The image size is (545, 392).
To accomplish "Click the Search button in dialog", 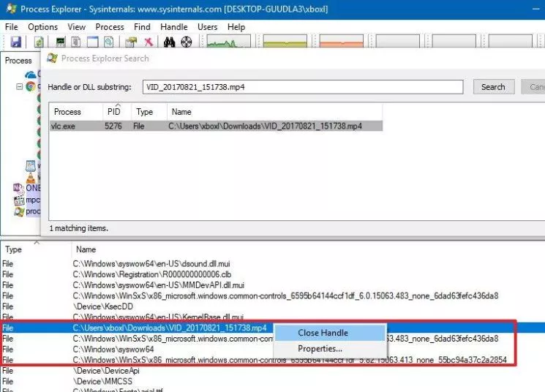I will [x=494, y=87].
